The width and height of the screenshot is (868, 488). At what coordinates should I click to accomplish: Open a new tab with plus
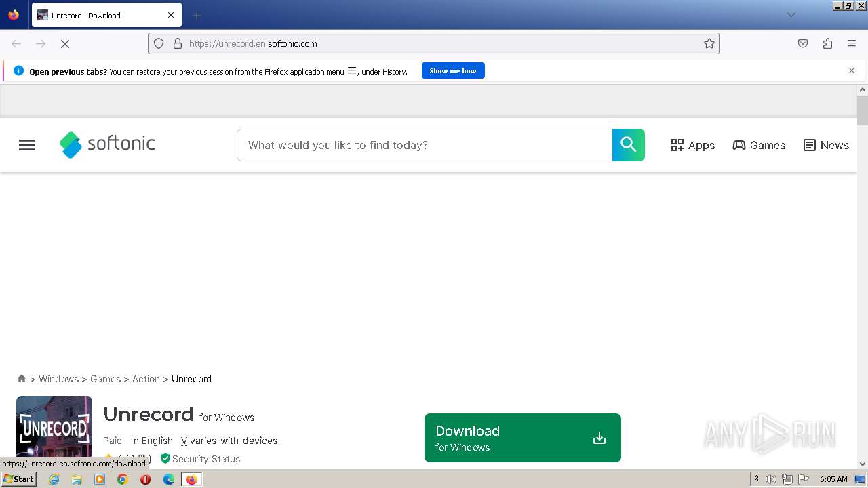point(196,15)
